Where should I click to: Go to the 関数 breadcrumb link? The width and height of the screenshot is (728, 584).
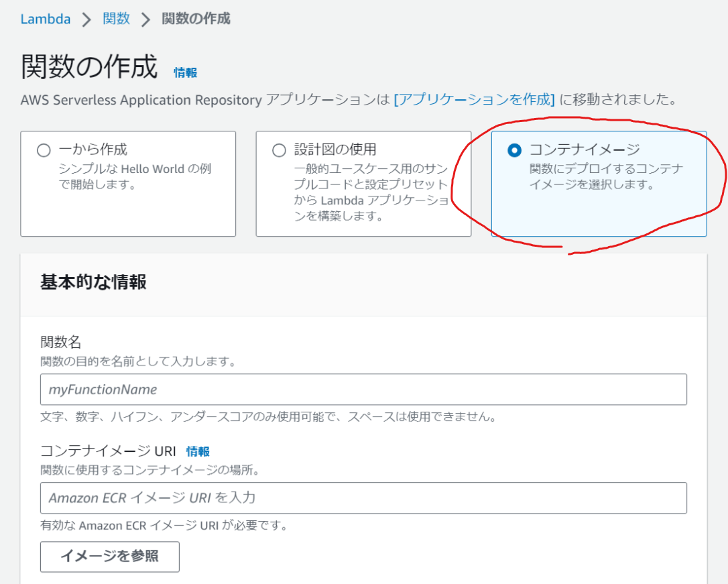coord(116,19)
